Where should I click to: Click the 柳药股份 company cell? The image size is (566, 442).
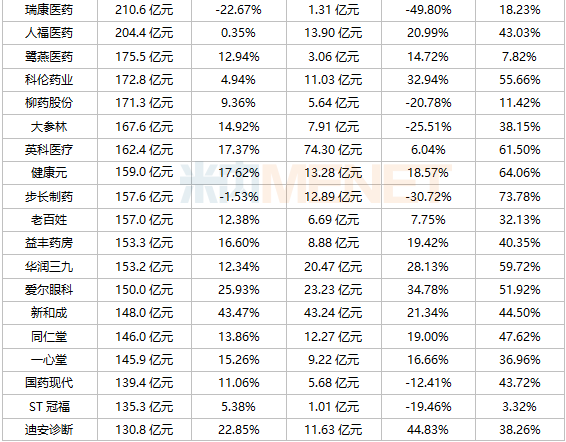coord(49,103)
